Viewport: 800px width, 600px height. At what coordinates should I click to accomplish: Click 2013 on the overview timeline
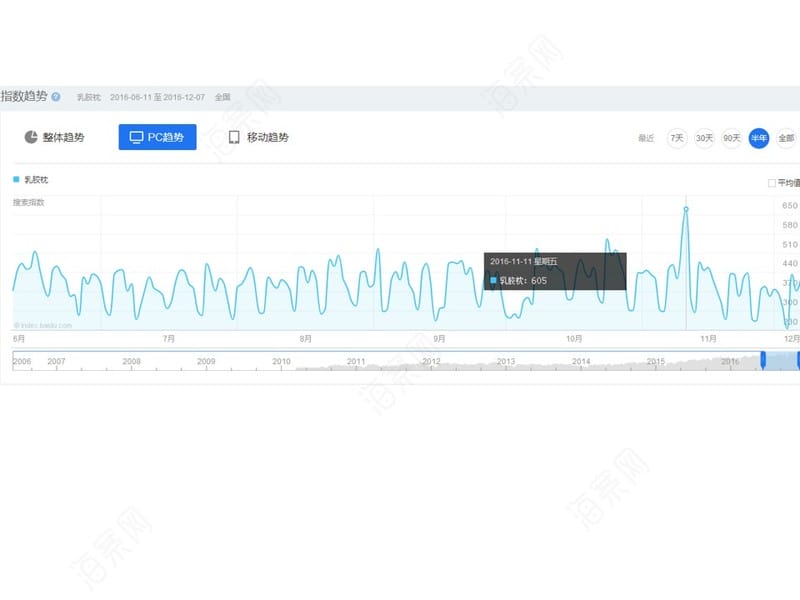coord(506,361)
